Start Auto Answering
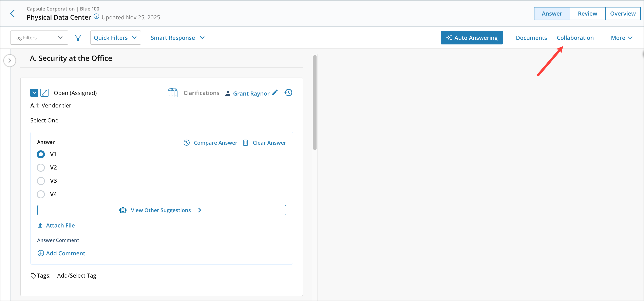This screenshot has height=301, width=644. [472, 37]
